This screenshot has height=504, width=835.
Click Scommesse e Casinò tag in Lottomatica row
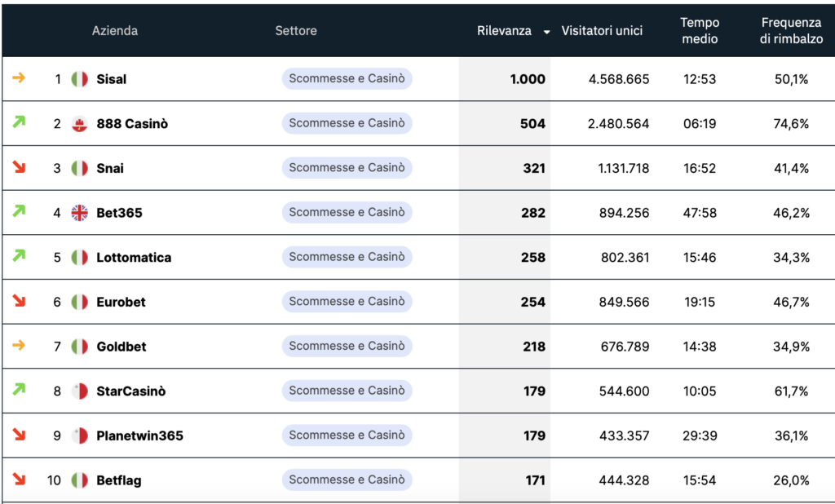pos(347,257)
